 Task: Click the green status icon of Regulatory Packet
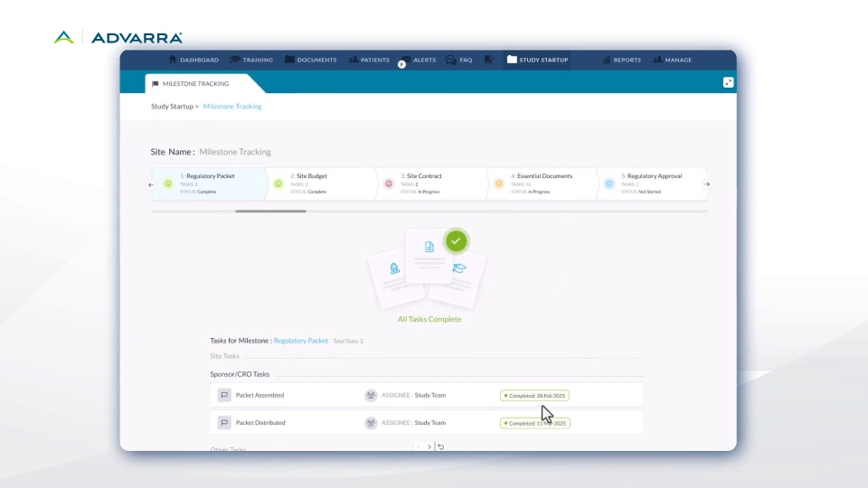click(x=168, y=183)
